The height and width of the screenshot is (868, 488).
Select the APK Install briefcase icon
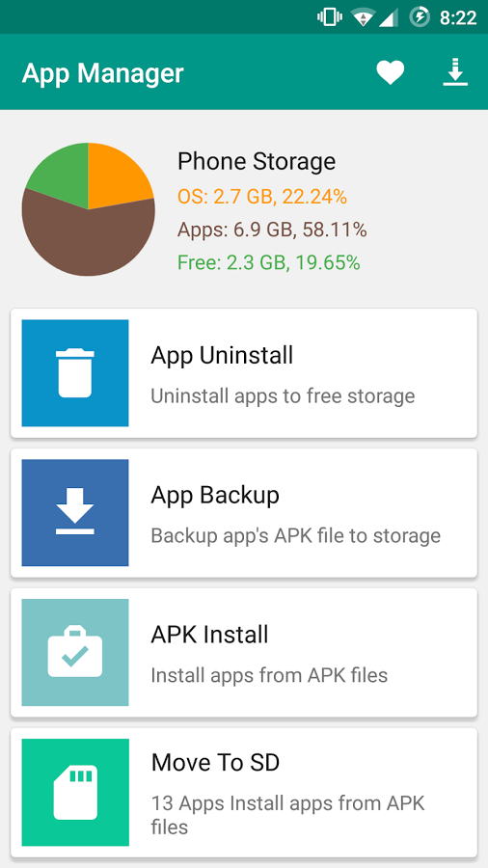pos(75,652)
